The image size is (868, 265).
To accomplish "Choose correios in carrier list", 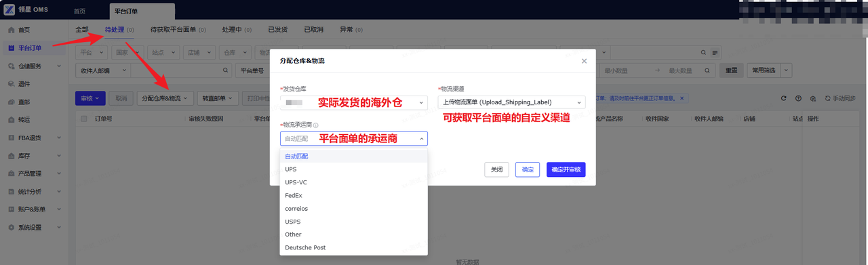I will (354, 209).
